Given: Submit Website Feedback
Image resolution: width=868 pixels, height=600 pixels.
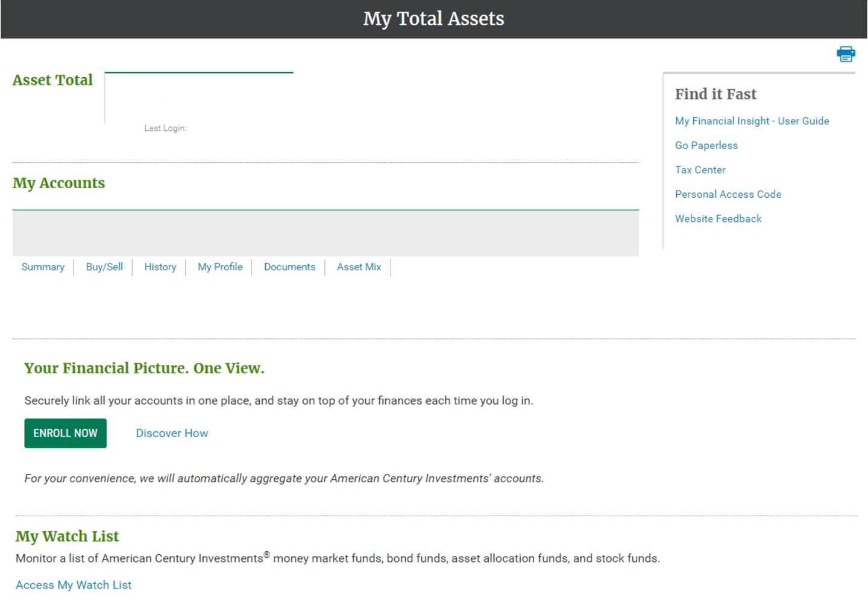Looking at the screenshot, I should coord(718,218).
